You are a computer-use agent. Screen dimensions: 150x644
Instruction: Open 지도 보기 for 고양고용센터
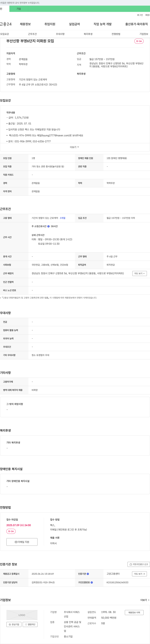139,574
